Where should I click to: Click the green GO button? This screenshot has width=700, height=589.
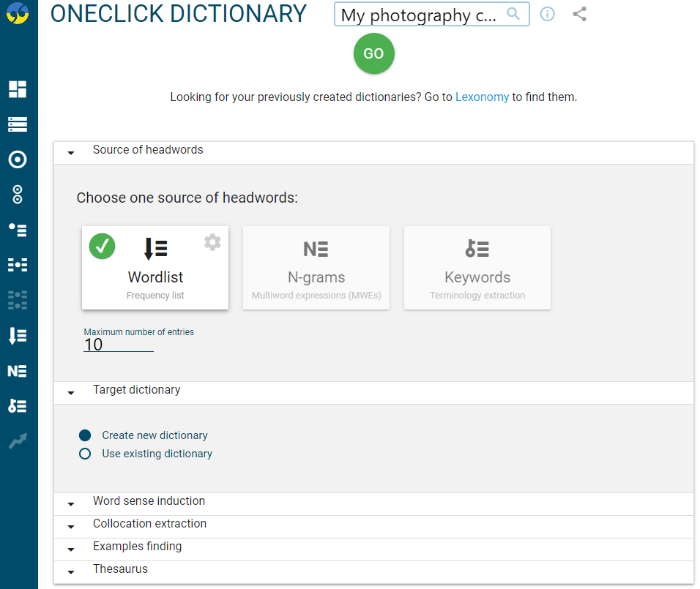click(x=373, y=53)
